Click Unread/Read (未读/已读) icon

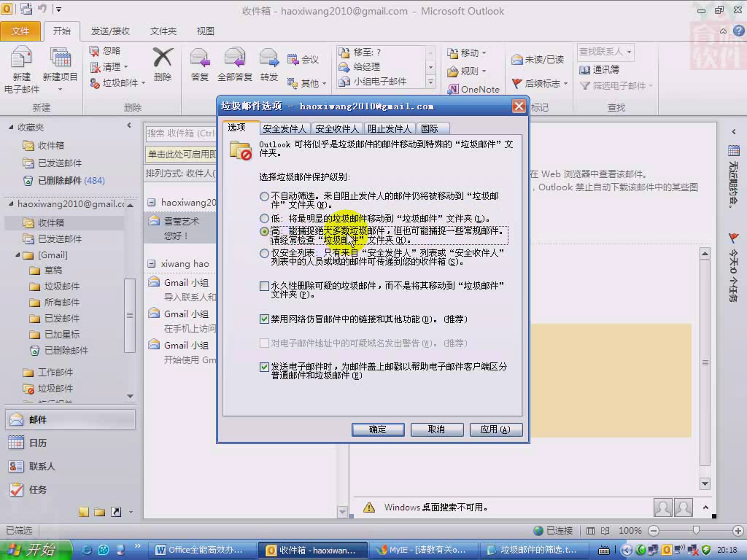(517, 60)
